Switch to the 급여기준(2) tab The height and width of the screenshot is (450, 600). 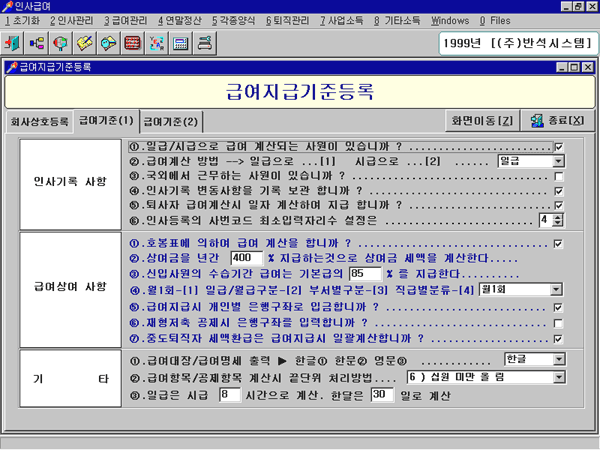coord(171,121)
